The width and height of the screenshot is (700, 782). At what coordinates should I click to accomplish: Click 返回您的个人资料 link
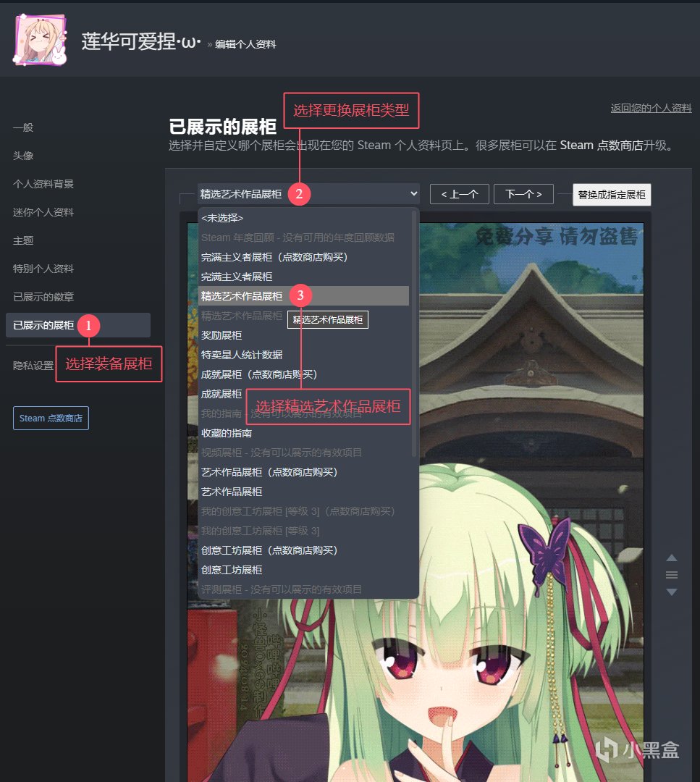pyautogui.click(x=651, y=108)
